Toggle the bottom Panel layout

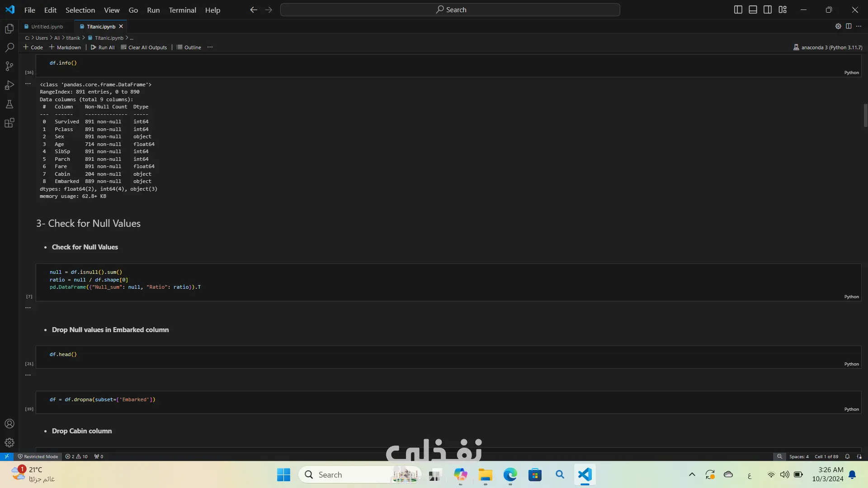point(753,9)
